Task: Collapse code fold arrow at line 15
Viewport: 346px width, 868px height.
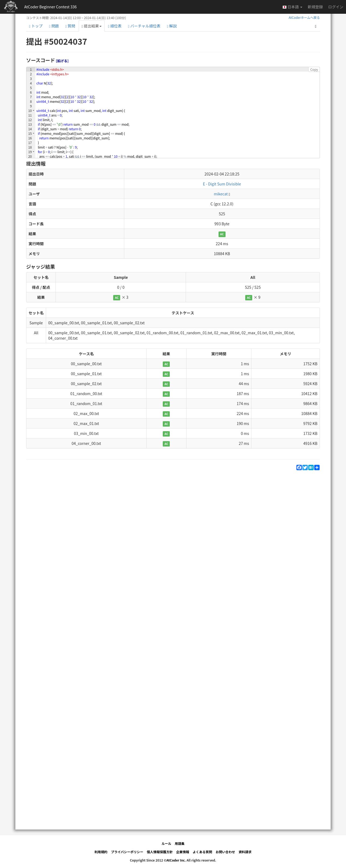Action: [x=33, y=133]
